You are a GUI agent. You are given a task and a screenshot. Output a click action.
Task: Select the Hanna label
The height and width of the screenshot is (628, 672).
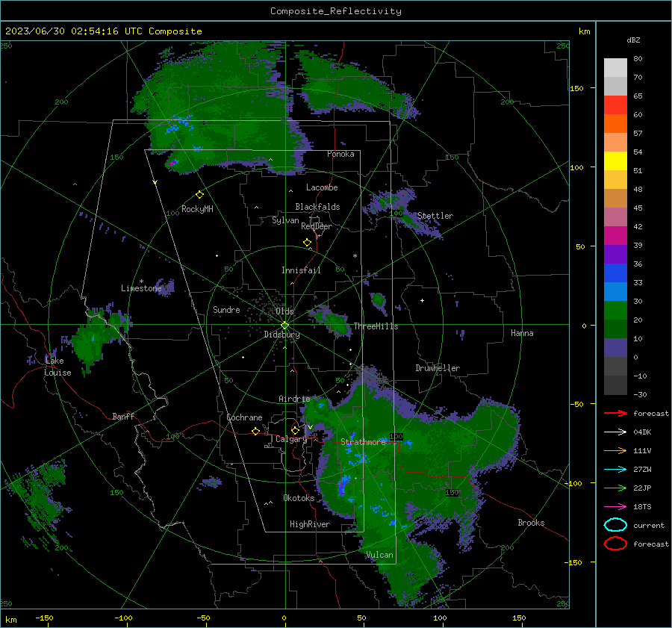pyautogui.click(x=522, y=333)
